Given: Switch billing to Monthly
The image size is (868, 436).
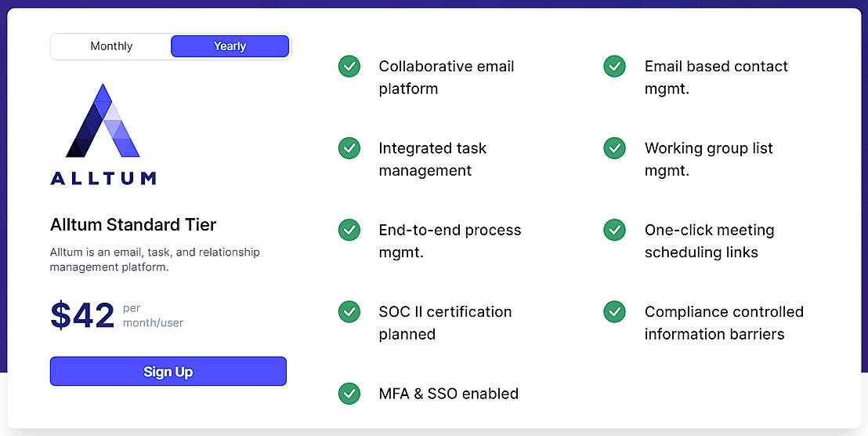Looking at the screenshot, I should 111,46.
